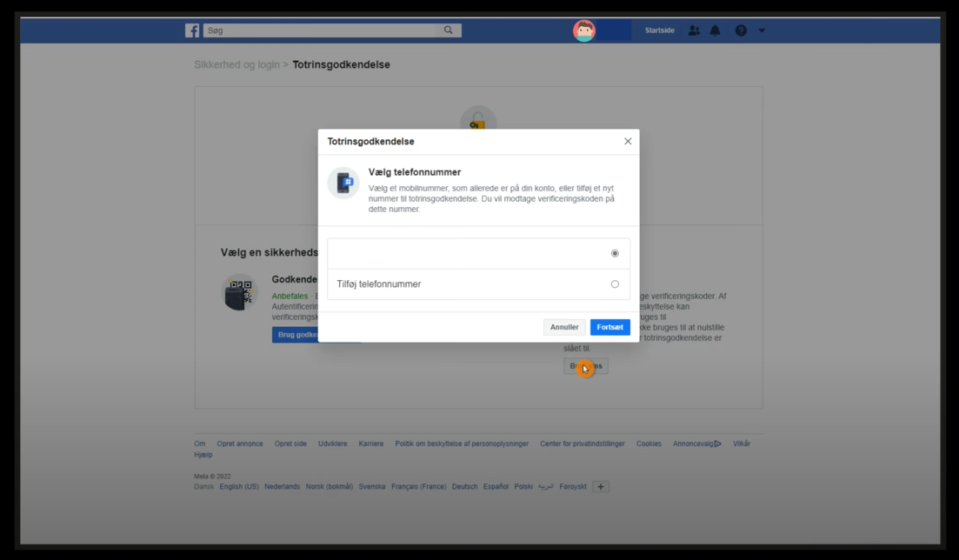Expand the account dropdown arrow
The height and width of the screenshot is (560, 959).
(762, 30)
